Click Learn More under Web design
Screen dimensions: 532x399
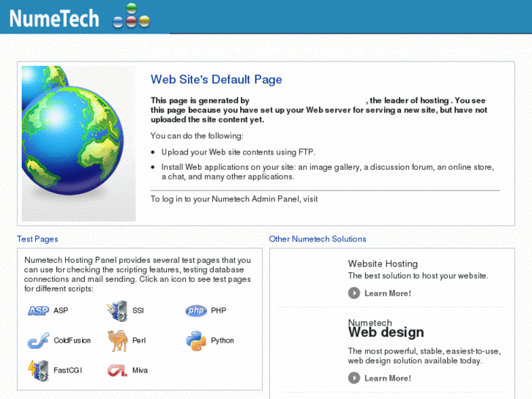point(388,378)
